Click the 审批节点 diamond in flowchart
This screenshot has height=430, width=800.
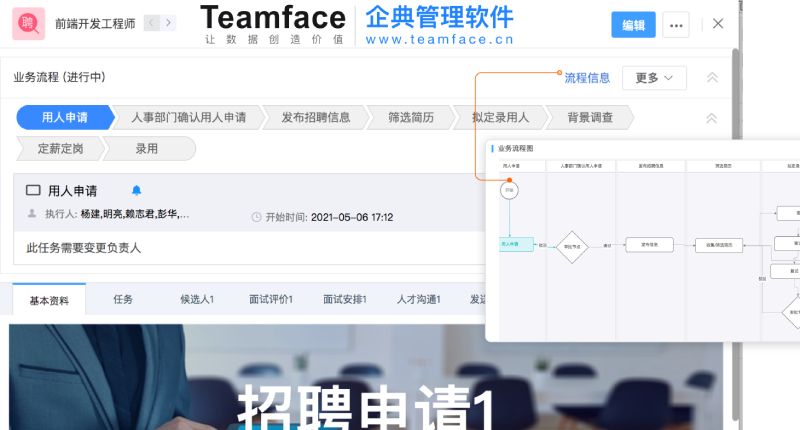coord(572,247)
